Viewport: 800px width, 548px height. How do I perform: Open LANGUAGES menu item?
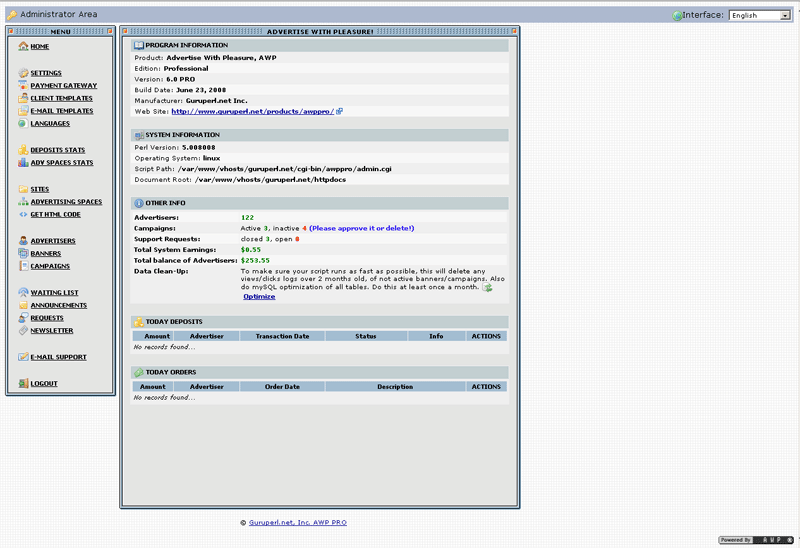pos(50,123)
